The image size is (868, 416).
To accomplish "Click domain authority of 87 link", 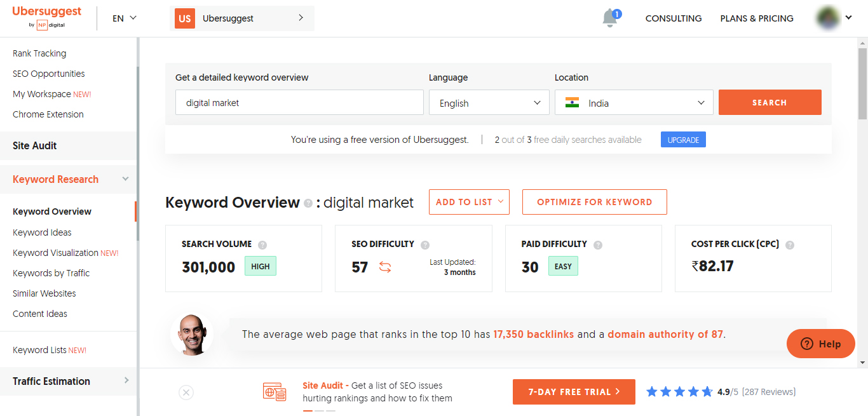I will tap(665, 334).
